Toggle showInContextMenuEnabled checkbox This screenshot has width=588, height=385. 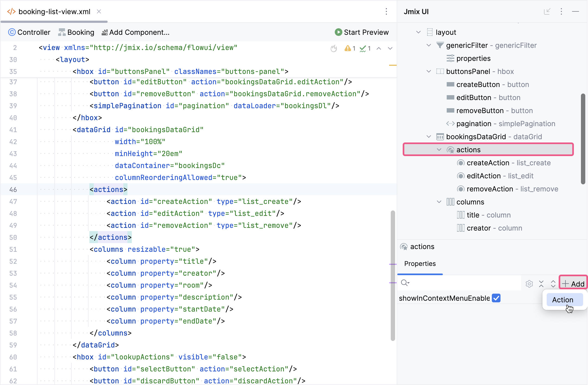[x=496, y=298]
